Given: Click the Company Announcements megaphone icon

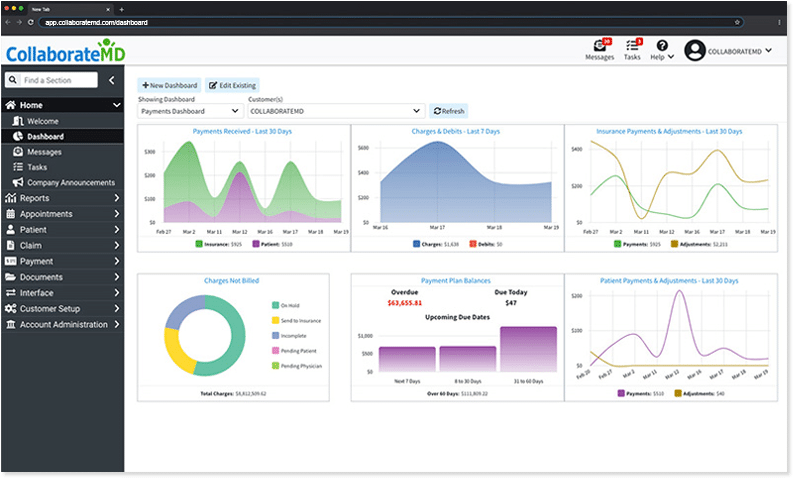Looking at the screenshot, I should click(x=18, y=183).
